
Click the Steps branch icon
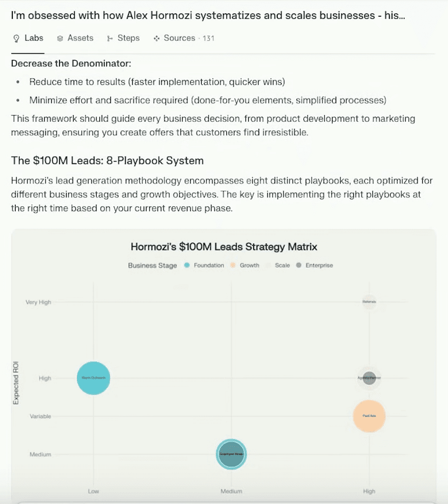point(109,38)
